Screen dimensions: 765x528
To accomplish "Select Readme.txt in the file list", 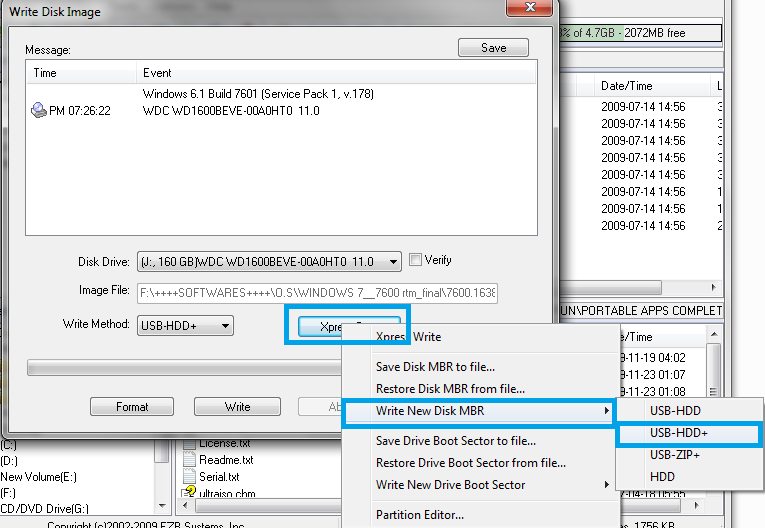I will coord(226,460).
